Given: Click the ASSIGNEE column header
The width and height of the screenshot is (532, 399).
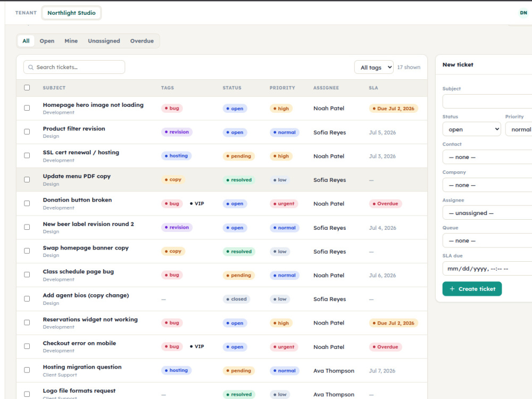Looking at the screenshot, I should pos(326,88).
